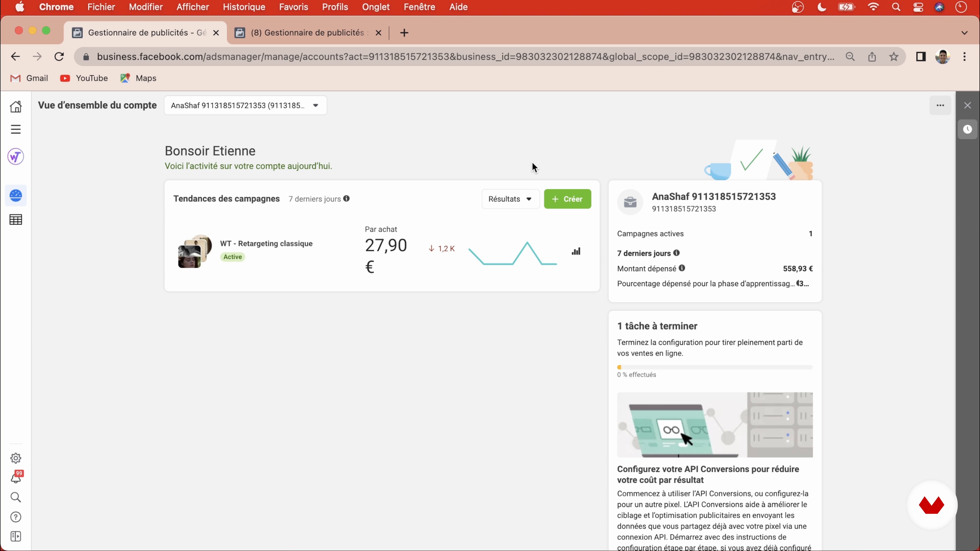Close the right side panel with the X
Screen dimensions: 980x551
coord(968,105)
